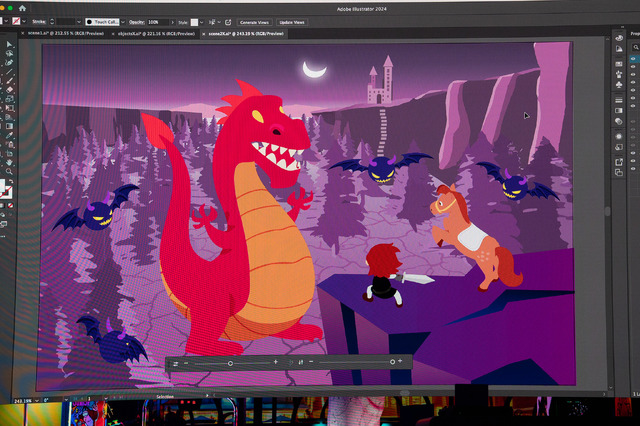Open the Color panel icon in dock

point(619,38)
